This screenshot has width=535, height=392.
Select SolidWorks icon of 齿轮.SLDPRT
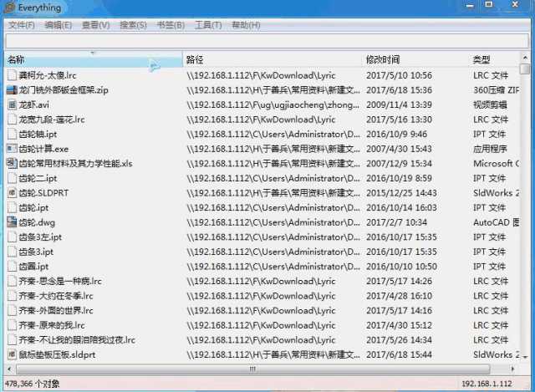coord(12,193)
